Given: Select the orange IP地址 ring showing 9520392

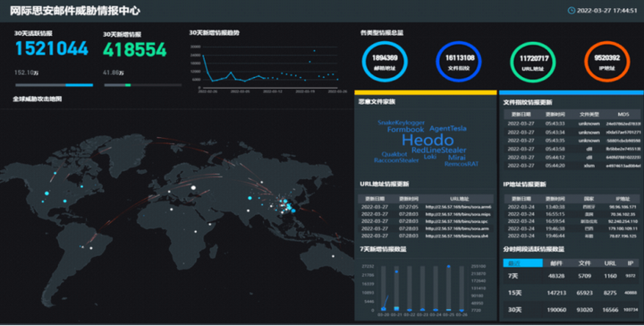Looking at the screenshot, I should (607, 62).
